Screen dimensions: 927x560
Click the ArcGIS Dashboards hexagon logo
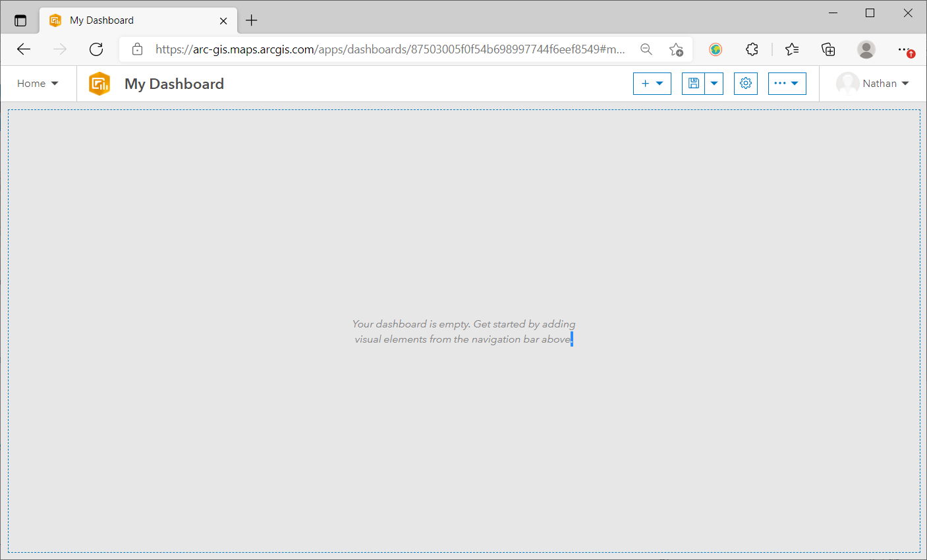(x=99, y=84)
